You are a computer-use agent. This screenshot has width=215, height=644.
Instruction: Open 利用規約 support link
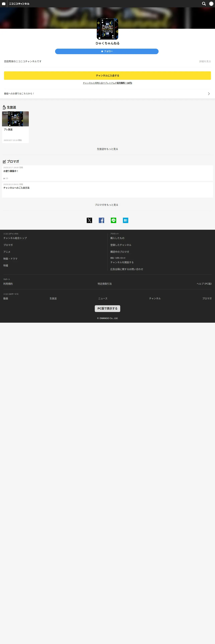8,284
